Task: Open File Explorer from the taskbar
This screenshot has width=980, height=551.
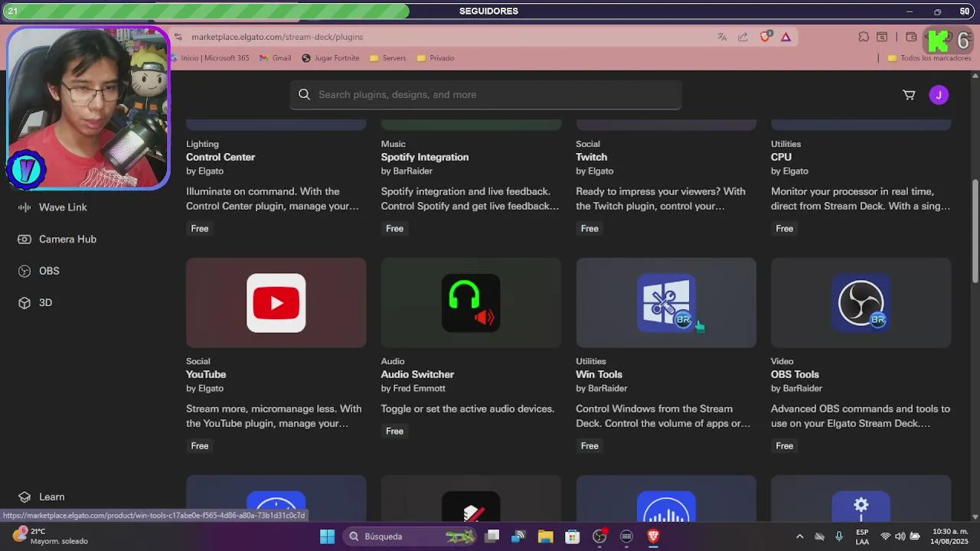Action: 545,536
